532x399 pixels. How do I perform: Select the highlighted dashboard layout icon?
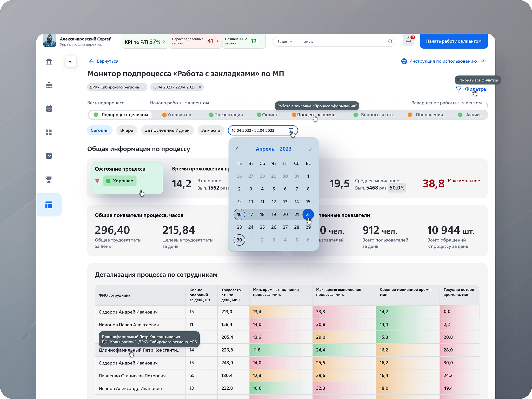(49, 205)
